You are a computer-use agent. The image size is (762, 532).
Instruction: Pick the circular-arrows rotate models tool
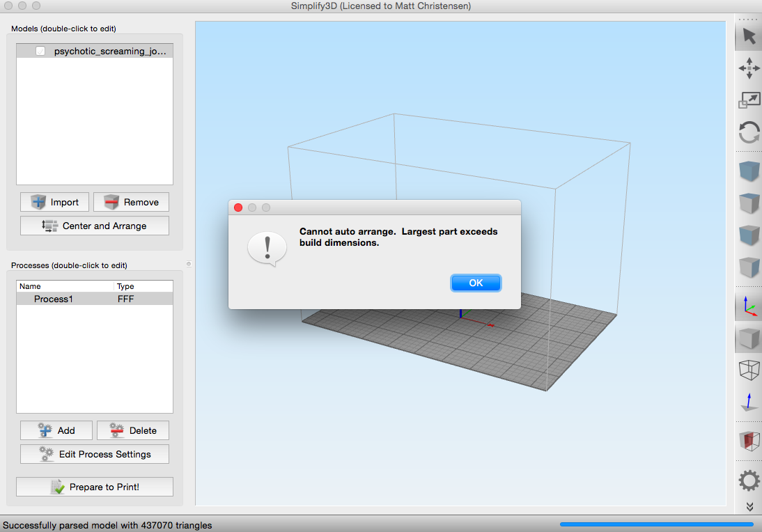tap(749, 132)
